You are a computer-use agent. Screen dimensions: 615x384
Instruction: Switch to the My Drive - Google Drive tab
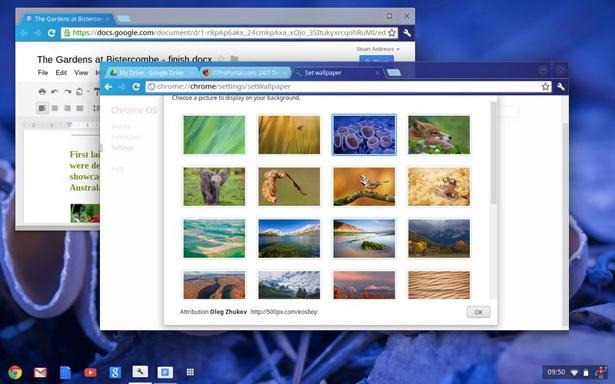151,73
